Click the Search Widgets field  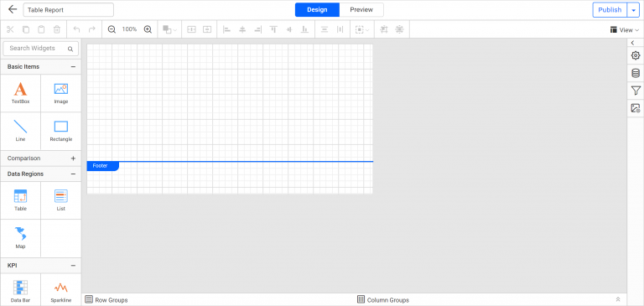pos(40,49)
